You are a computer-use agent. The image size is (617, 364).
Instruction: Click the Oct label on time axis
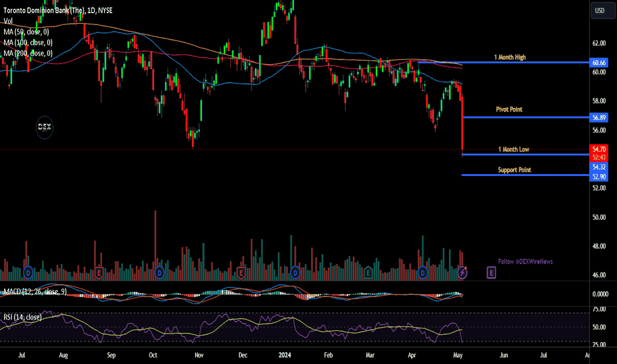153,355
